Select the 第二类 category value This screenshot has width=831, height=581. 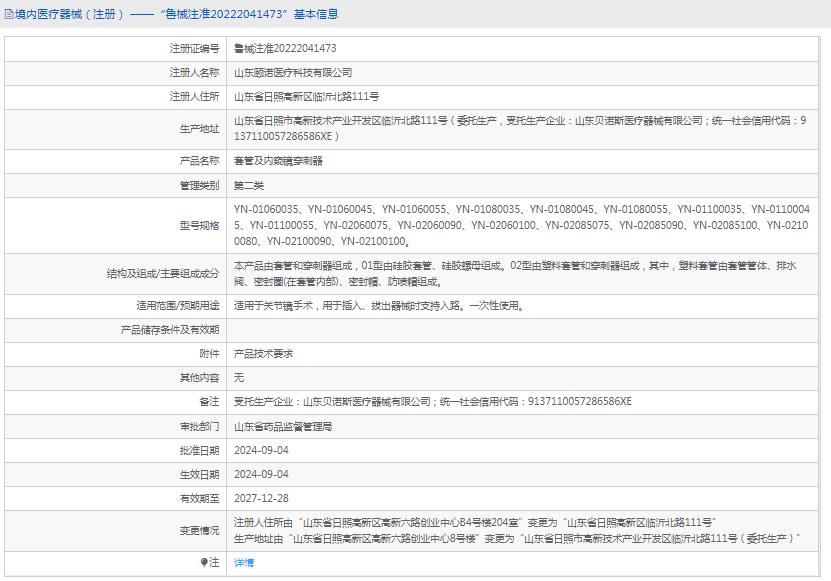pos(249,186)
